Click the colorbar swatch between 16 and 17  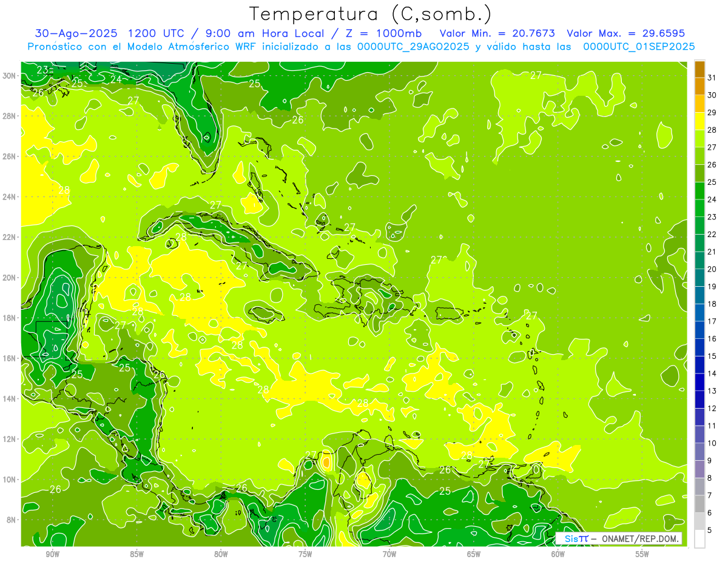(x=699, y=330)
